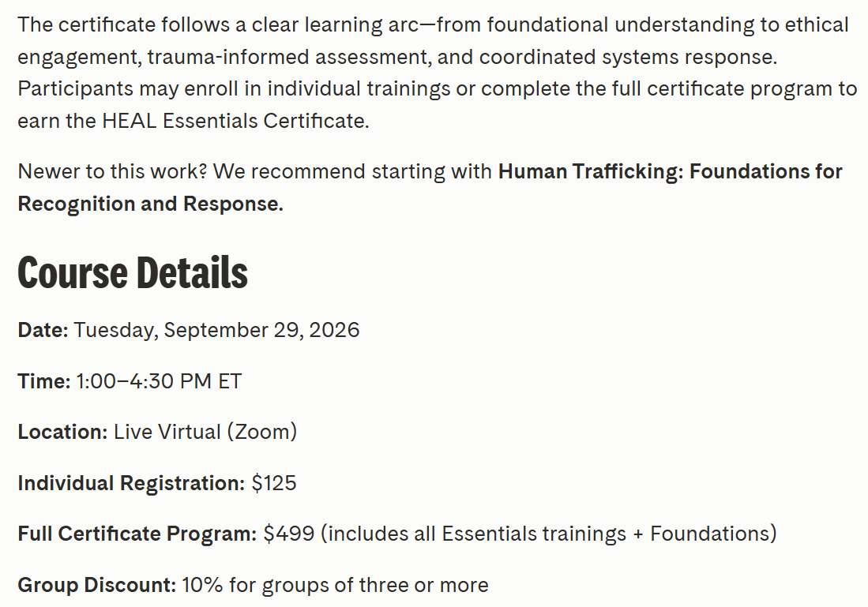
Task: Click the Individual Registration label
Action: [x=131, y=483]
